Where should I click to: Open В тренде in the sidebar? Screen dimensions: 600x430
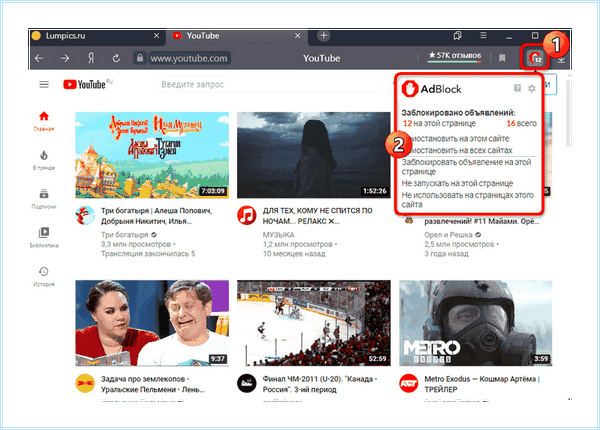[44, 160]
